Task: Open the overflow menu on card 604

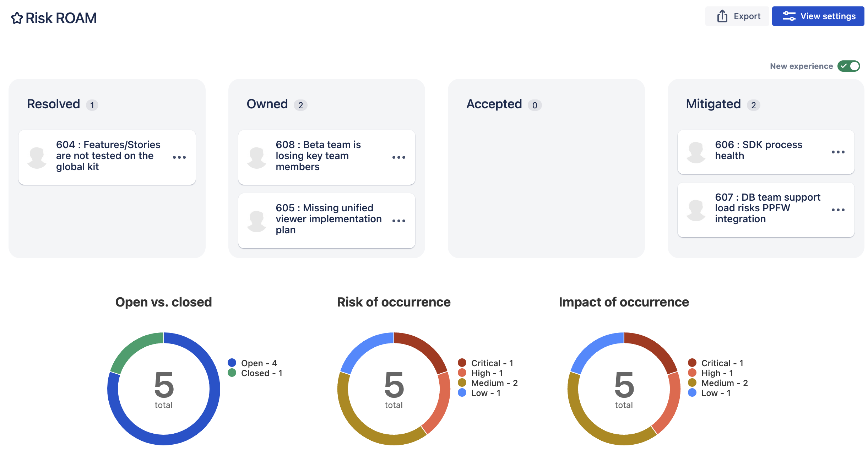Action: pos(180,157)
